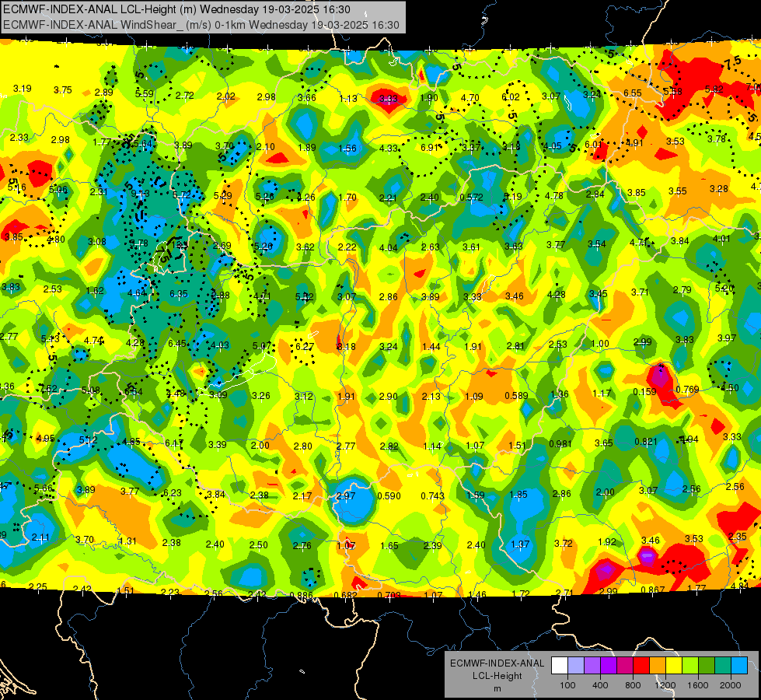Click the wind shear value '6.02'
Viewport: 761px width, 700px height.
(x=511, y=96)
